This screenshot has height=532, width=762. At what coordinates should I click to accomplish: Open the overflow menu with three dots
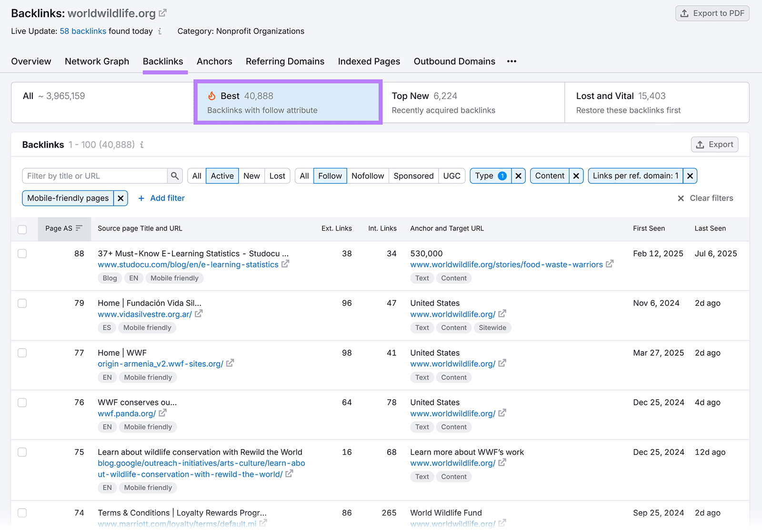tap(511, 61)
